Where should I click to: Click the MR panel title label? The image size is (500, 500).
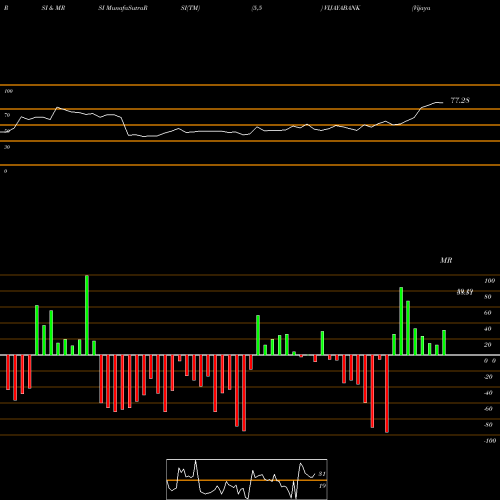pos(446,260)
